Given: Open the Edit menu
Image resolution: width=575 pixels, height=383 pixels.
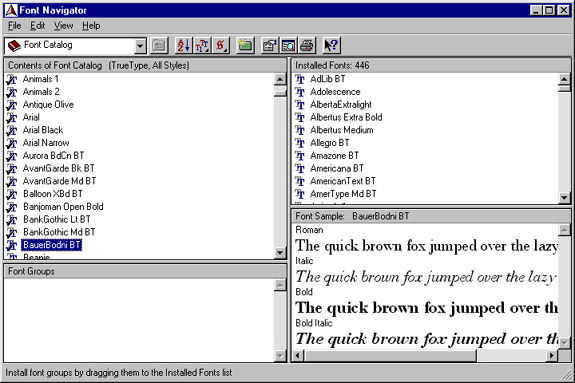Looking at the screenshot, I should pyautogui.click(x=37, y=26).
